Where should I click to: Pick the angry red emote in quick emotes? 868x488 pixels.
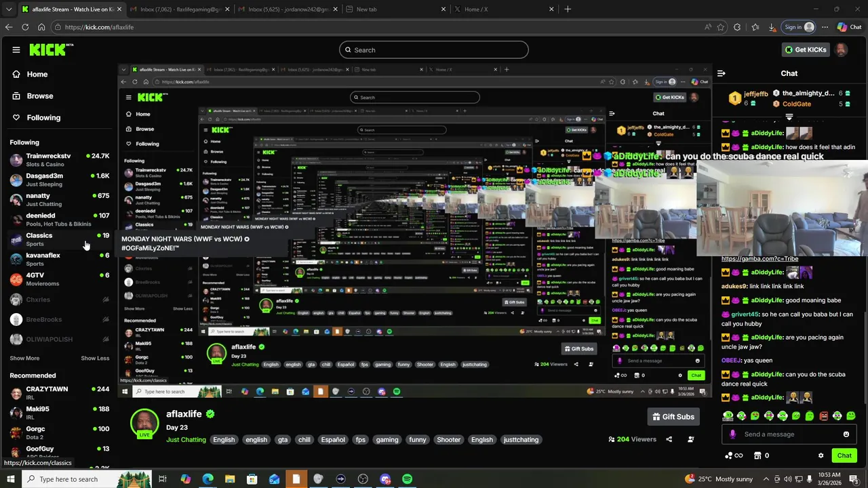pyautogui.click(x=824, y=415)
